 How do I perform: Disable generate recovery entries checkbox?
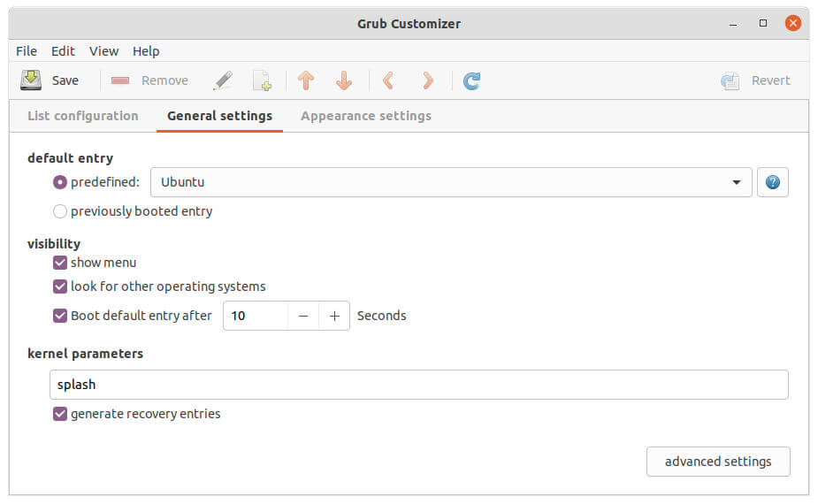point(60,414)
